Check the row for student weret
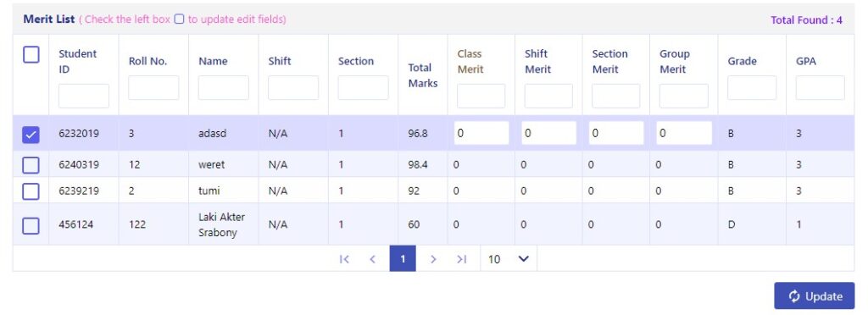Viewport: 868px width, 315px height. pos(31,164)
